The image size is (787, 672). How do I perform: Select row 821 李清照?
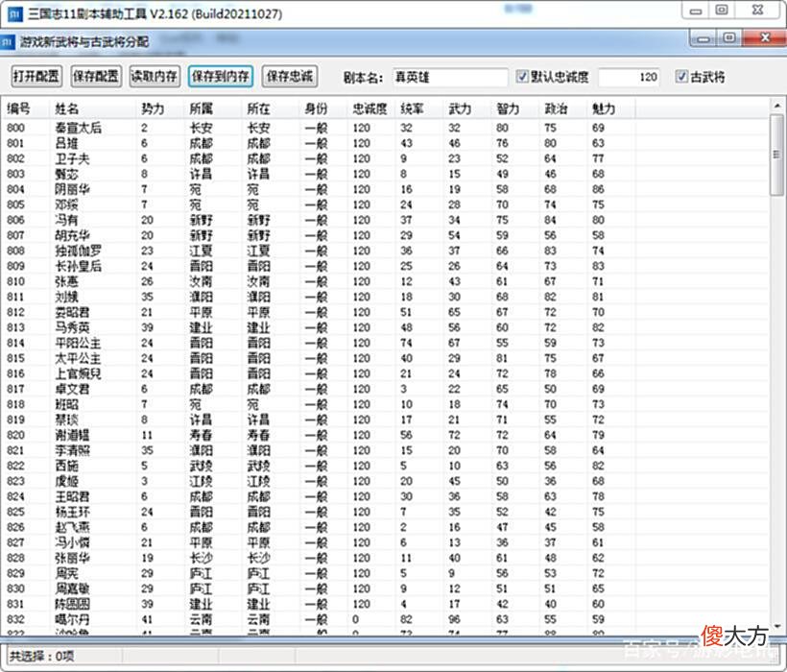point(386,450)
